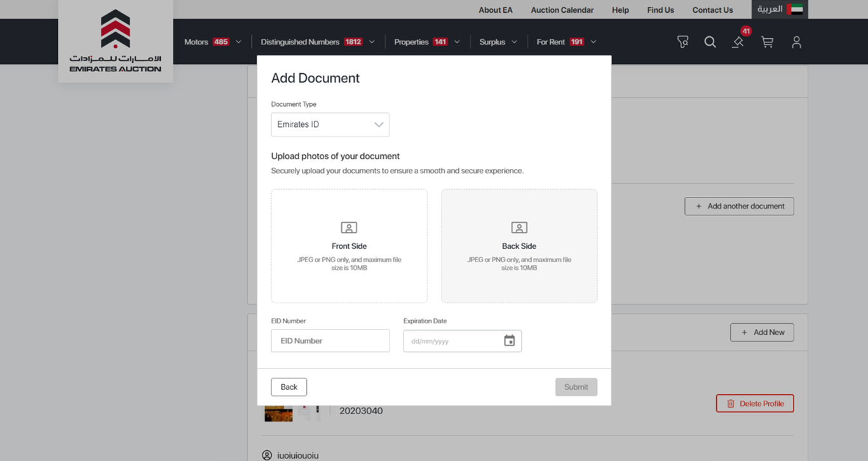Select the Front Side upload area
Image resolution: width=868 pixels, height=461 pixels.
tap(349, 246)
